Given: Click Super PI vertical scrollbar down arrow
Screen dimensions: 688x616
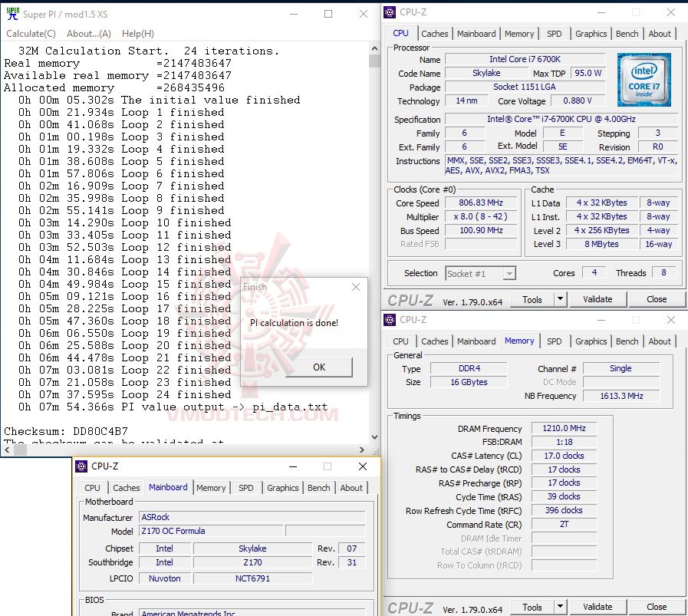Looking at the screenshot, I should pos(374,437).
